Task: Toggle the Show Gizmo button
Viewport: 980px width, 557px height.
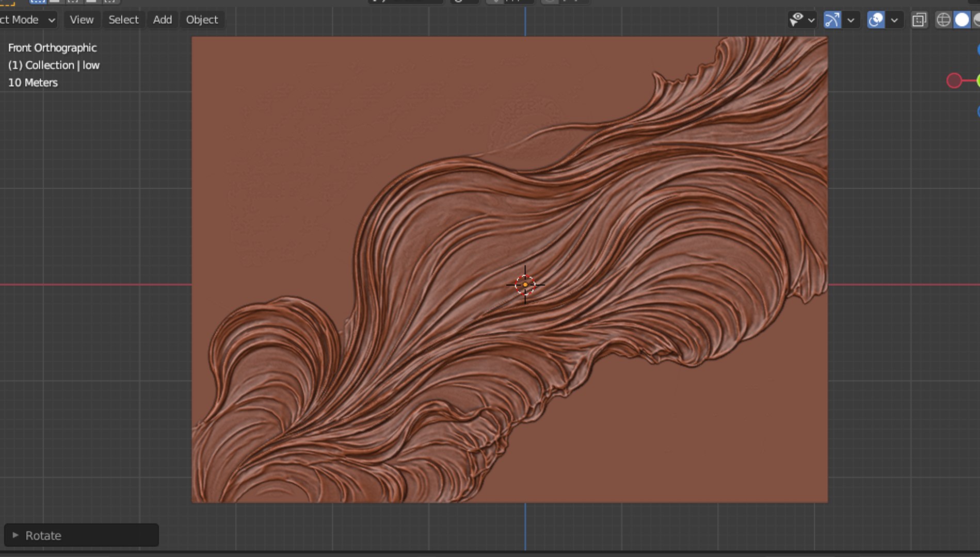Action: click(832, 20)
